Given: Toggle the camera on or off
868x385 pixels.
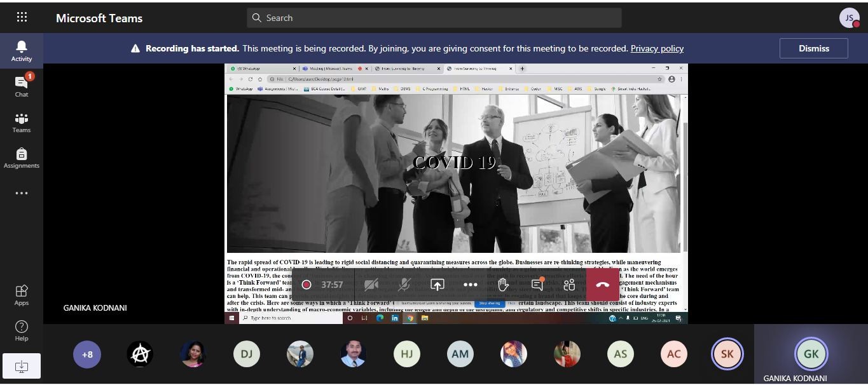Looking at the screenshot, I should tap(371, 285).
